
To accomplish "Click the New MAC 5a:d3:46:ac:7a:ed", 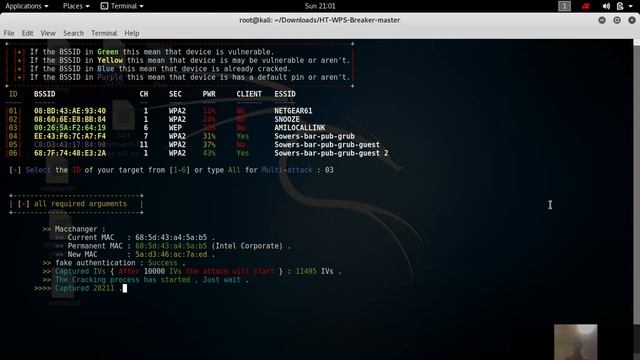I will coord(171,255).
